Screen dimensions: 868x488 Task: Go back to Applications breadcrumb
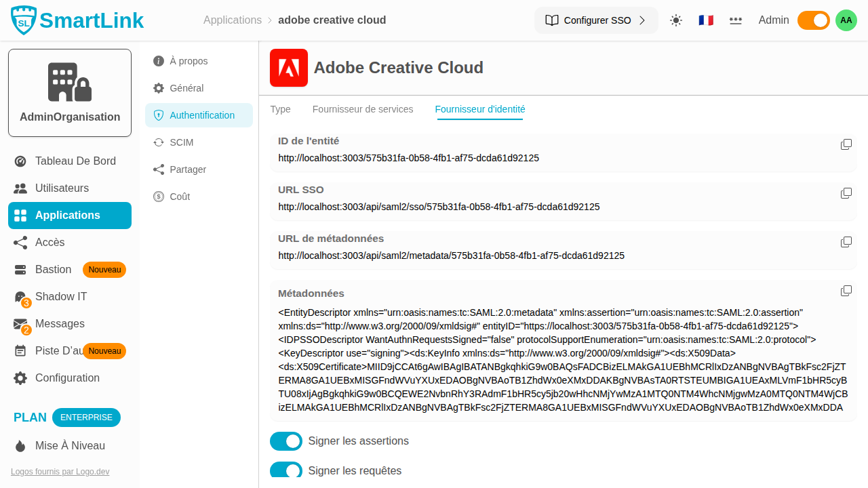coord(233,20)
